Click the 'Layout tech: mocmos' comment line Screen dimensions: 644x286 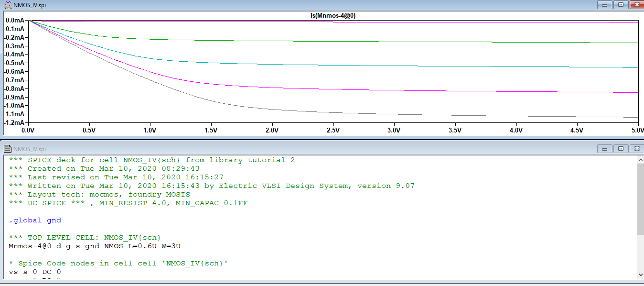pyautogui.click(x=99, y=194)
